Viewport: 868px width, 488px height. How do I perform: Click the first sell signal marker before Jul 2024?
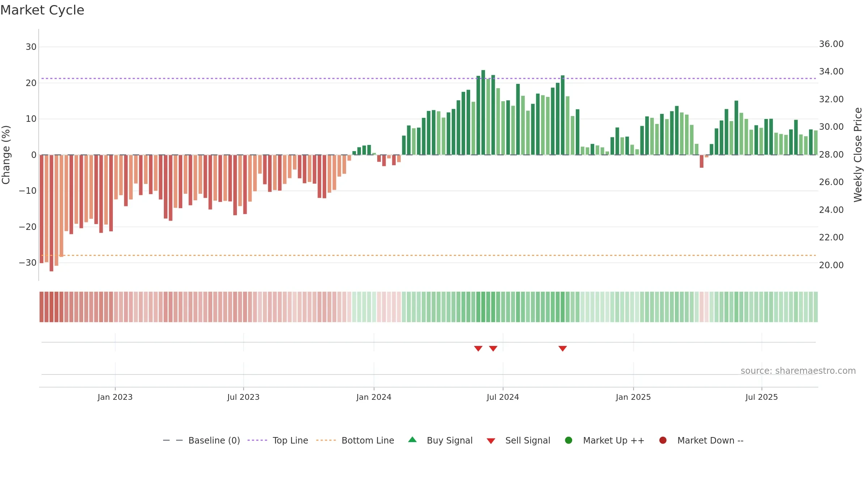tap(478, 348)
